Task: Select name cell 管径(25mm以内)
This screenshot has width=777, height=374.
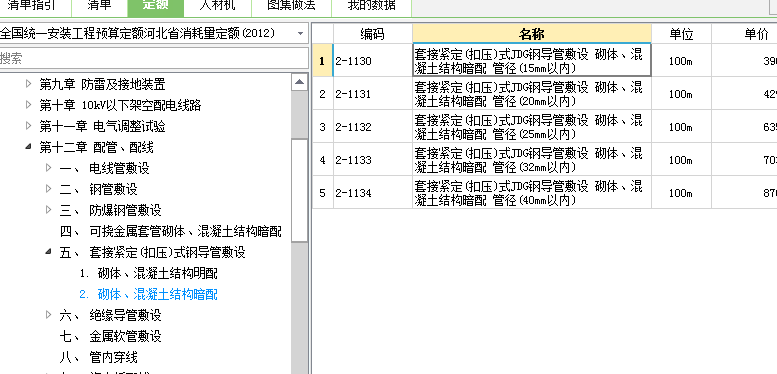Action: point(532,126)
